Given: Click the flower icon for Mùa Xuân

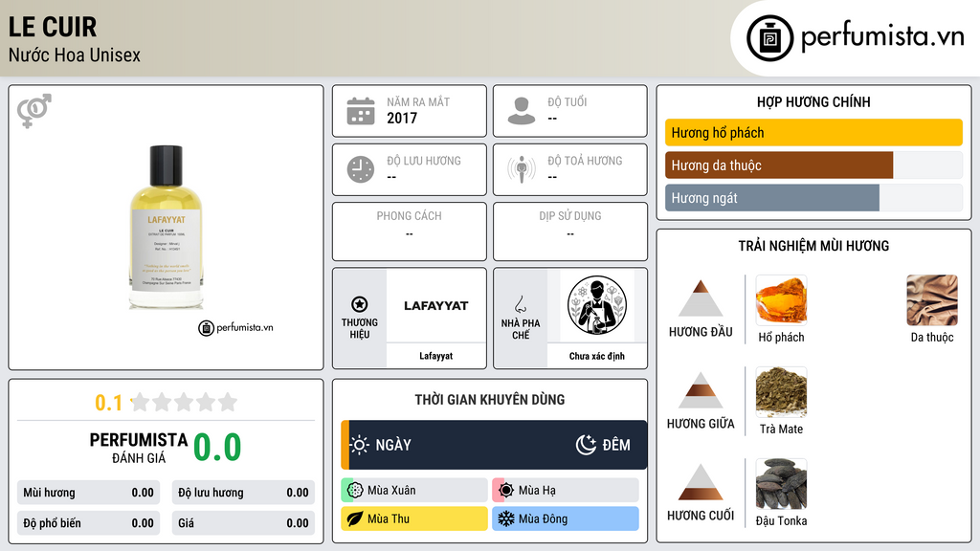Looking at the screenshot, I should pos(355,491).
